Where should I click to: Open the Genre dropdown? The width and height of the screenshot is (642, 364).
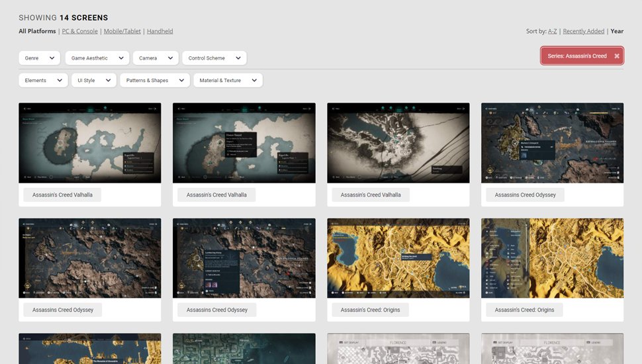[x=39, y=58]
